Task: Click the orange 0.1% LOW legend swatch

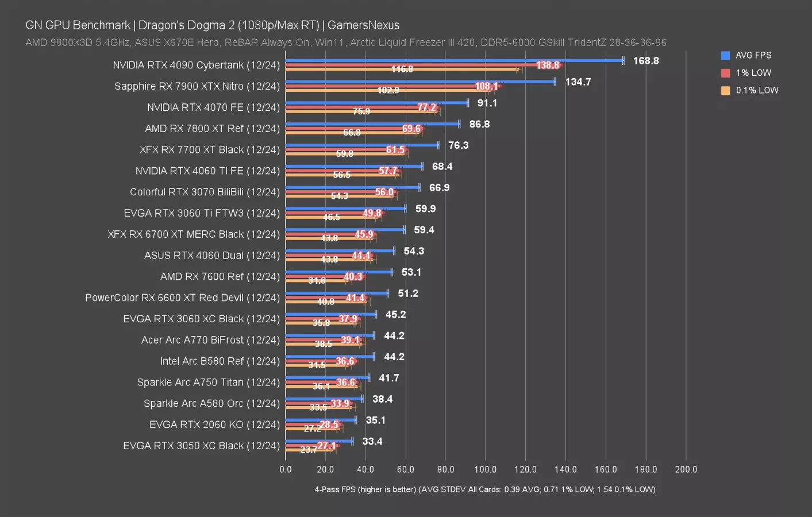Action: click(x=725, y=90)
